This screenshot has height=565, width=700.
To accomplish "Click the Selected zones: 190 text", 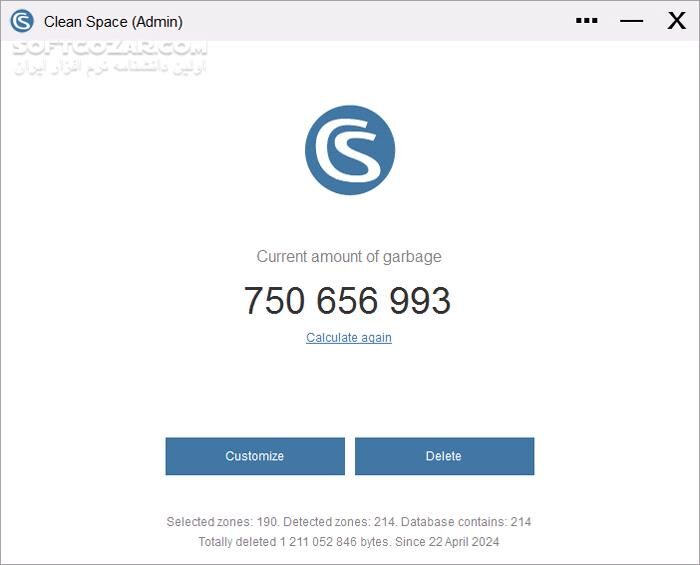I will [223, 522].
